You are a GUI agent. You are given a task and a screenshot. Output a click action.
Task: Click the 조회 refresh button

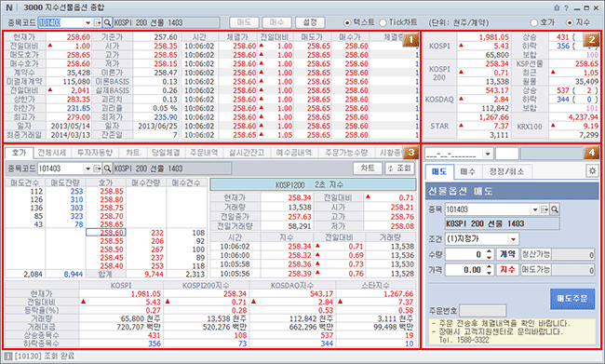click(399, 169)
